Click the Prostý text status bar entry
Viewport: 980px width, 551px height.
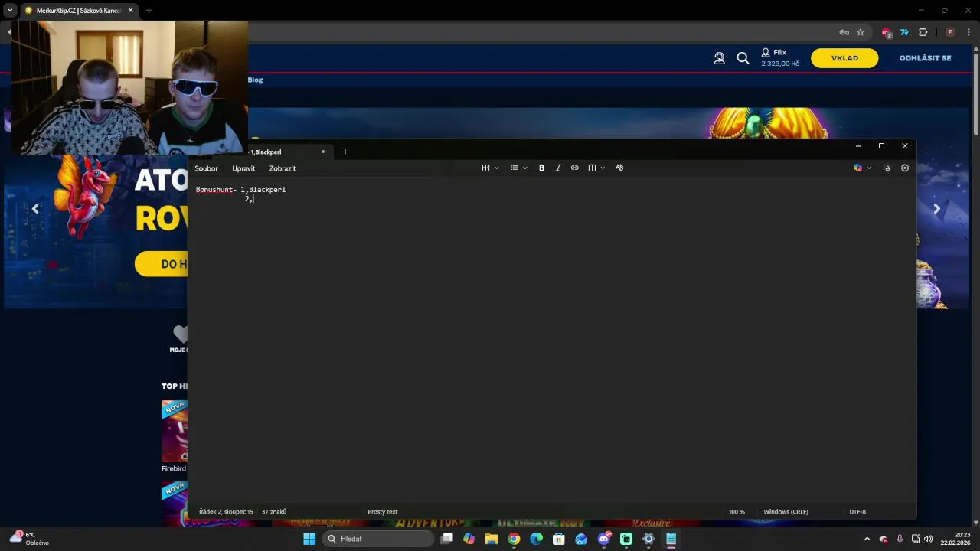383,511
